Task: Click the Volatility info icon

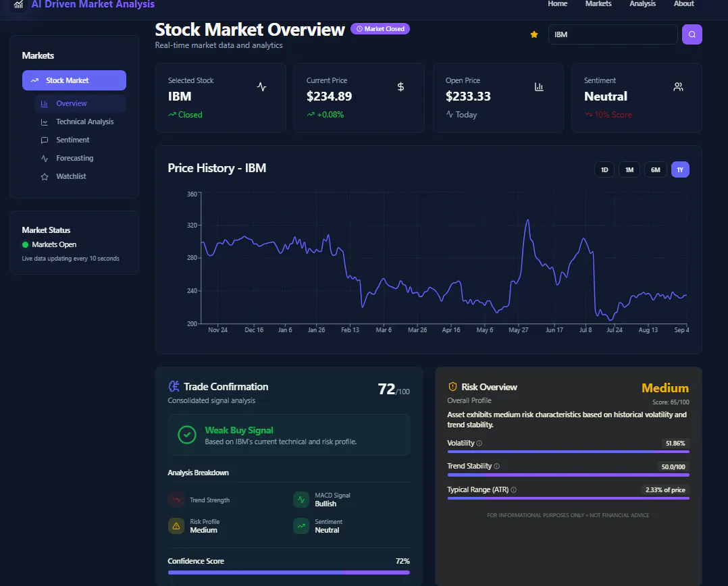Action: click(479, 443)
